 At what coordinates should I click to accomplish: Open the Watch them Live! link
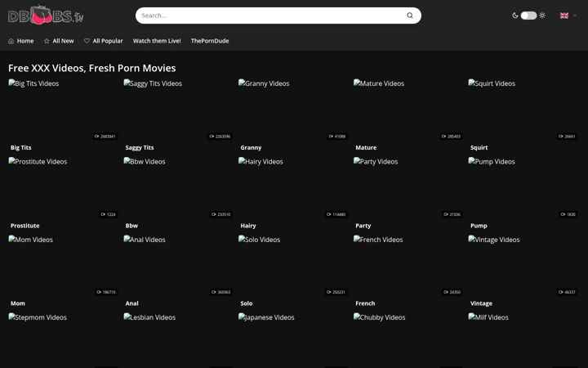[x=157, y=41]
